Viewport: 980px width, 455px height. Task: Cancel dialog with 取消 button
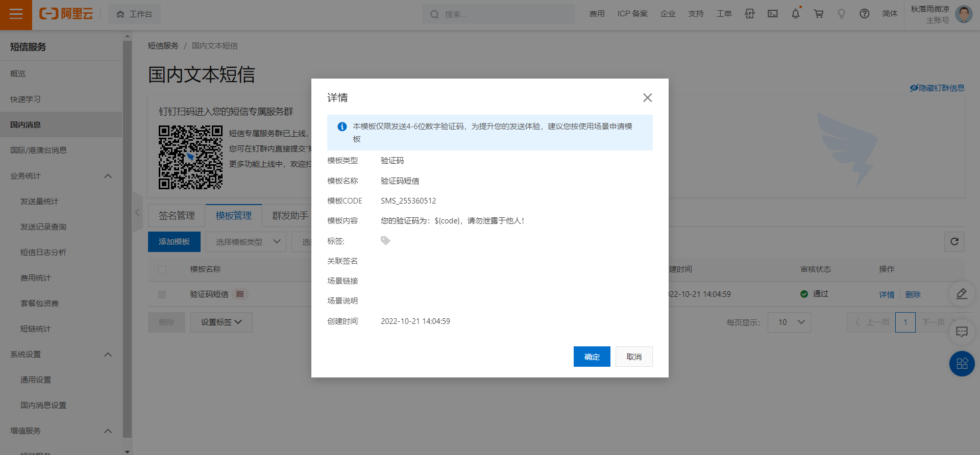coord(634,357)
